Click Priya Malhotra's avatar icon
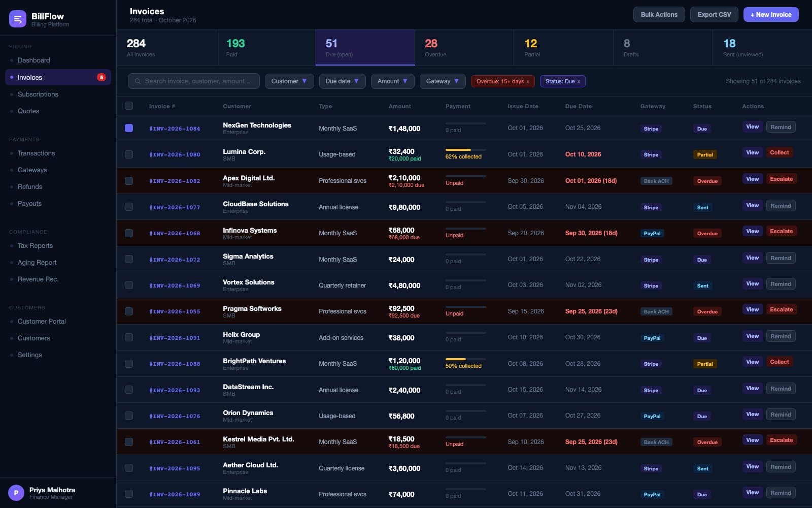 [x=16, y=493]
